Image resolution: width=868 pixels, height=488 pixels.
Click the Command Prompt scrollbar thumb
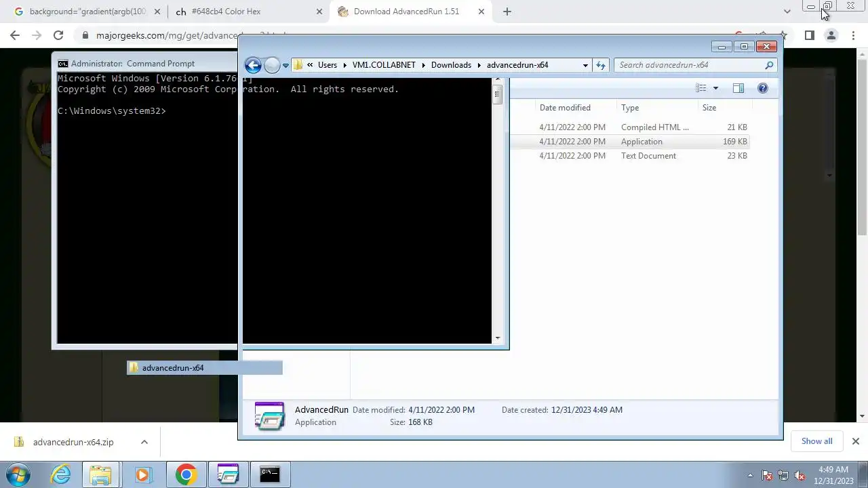497,93
